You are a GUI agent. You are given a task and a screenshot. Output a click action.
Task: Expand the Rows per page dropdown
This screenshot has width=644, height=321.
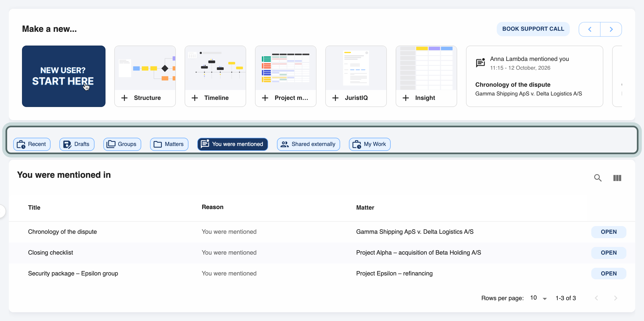[539, 298]
